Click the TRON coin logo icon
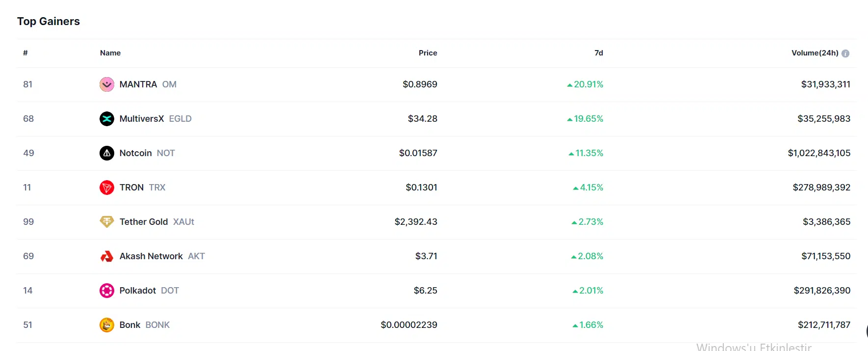Viewport: 868px width, 351px height. pos(107,188)
